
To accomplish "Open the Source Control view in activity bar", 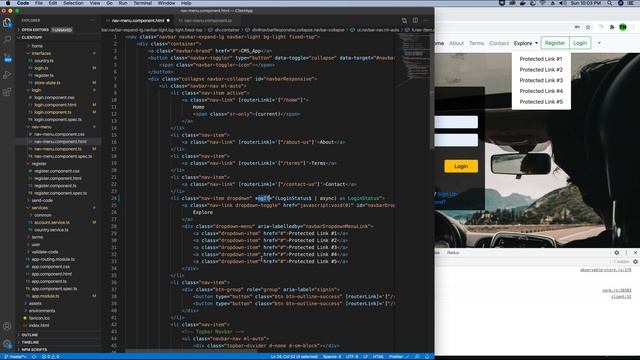I will click(7, 57).
